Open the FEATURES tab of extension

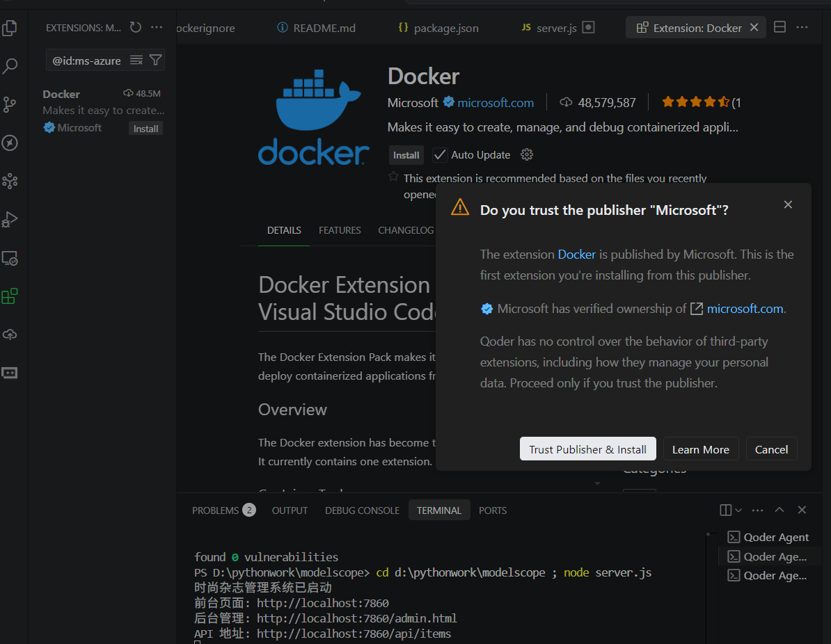tap(340, 230)
